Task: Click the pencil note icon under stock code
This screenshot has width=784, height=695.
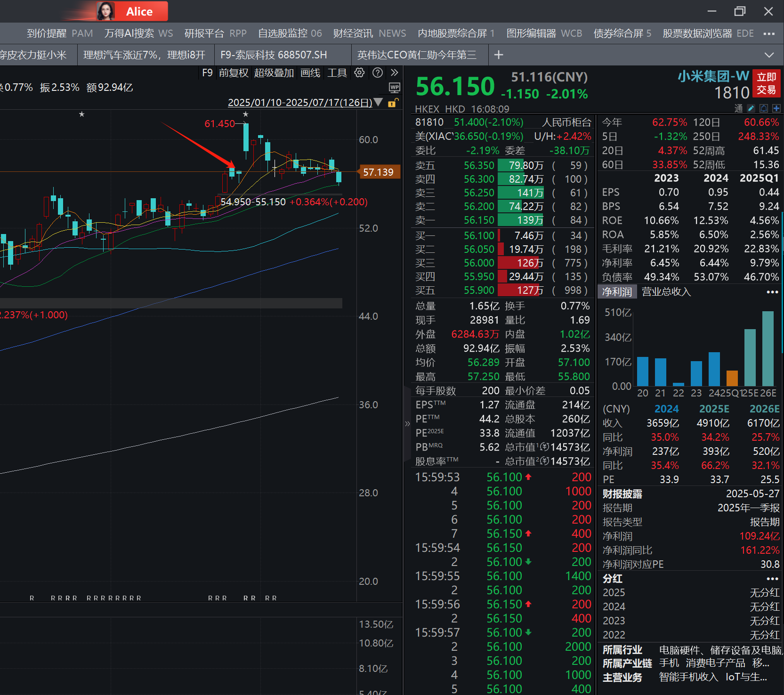Action: 751,108
